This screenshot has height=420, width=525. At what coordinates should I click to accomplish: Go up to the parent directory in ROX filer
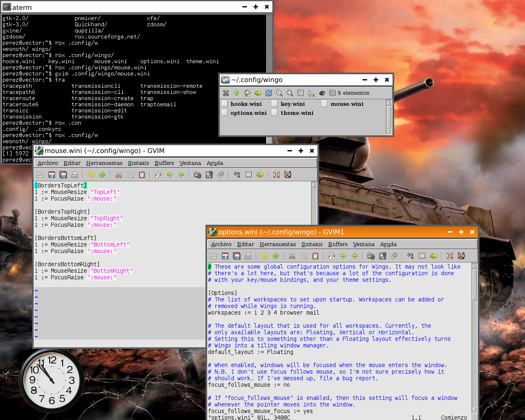click(237, 93)
